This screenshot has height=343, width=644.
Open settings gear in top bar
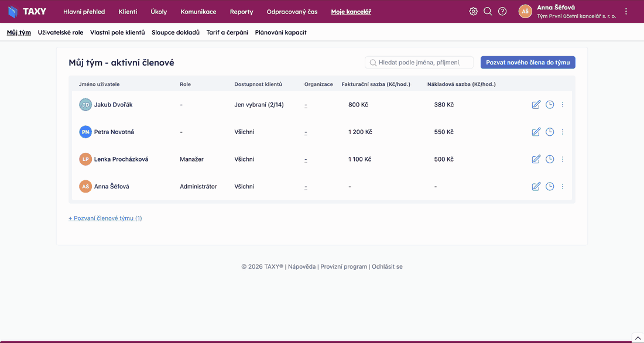pos(473,12)
